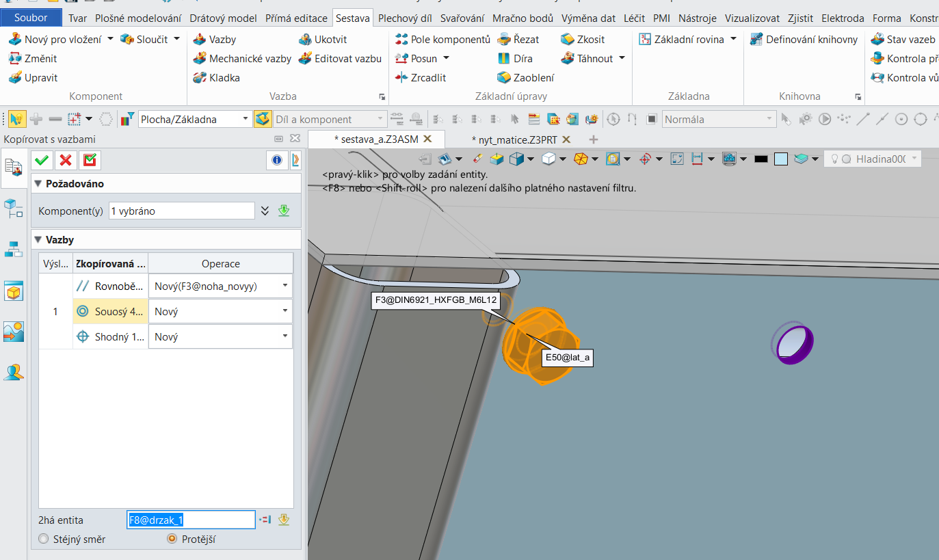Open the Kladka pulley constraint tool
This screenshot has height=560, width=939.
(x=216, y=78)
